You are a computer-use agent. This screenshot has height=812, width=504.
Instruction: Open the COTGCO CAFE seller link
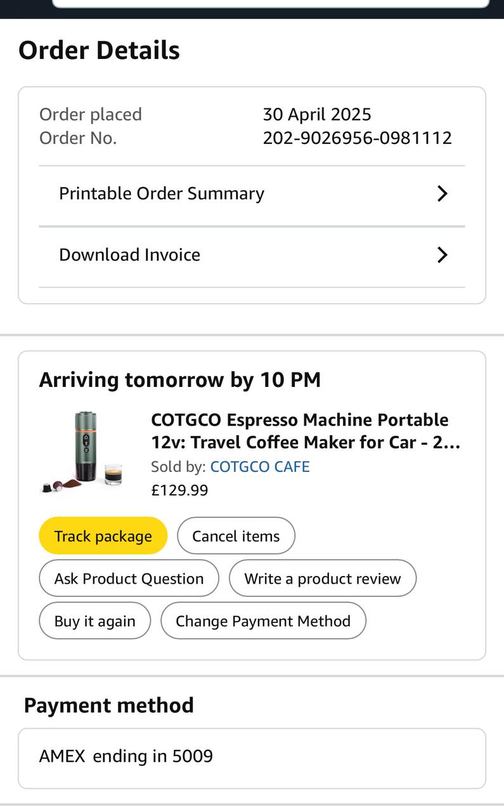click(x=260, y=467)
